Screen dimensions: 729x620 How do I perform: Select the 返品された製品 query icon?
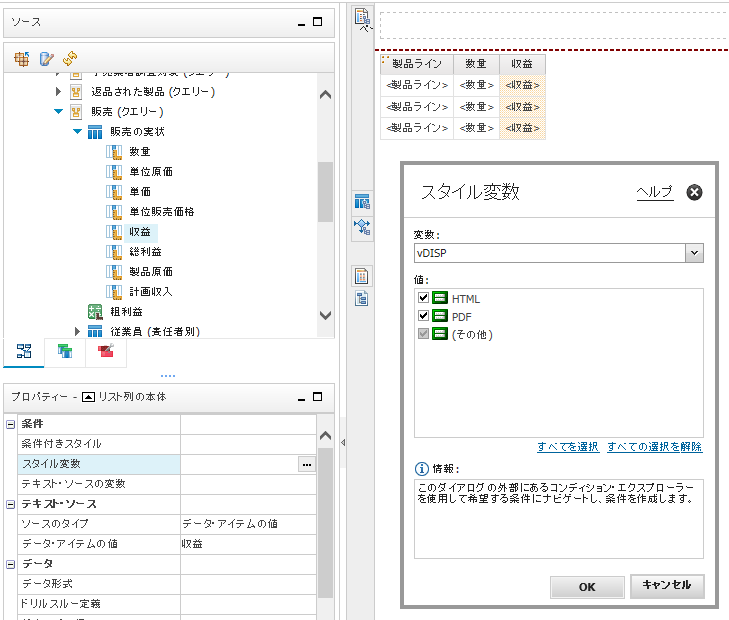(76, 92)
